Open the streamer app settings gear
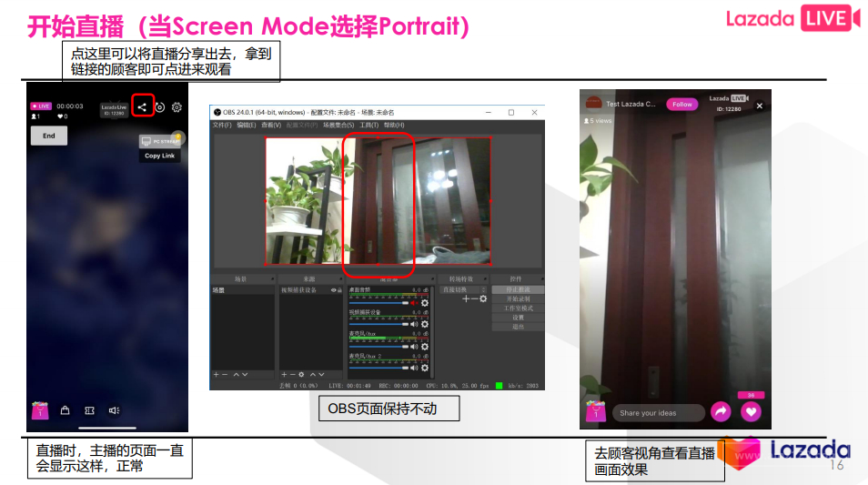The width and height of the screenshot is (868, 485). click(x=177, y=106)
